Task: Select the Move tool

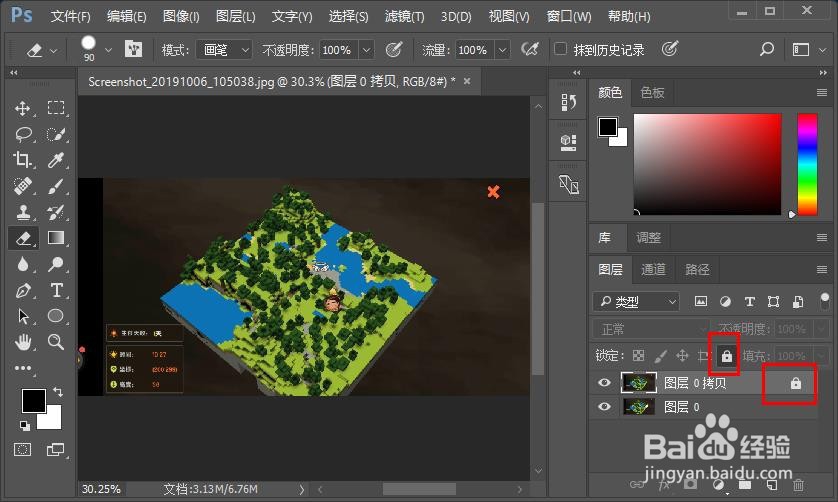Action: (x=22, y=109)
